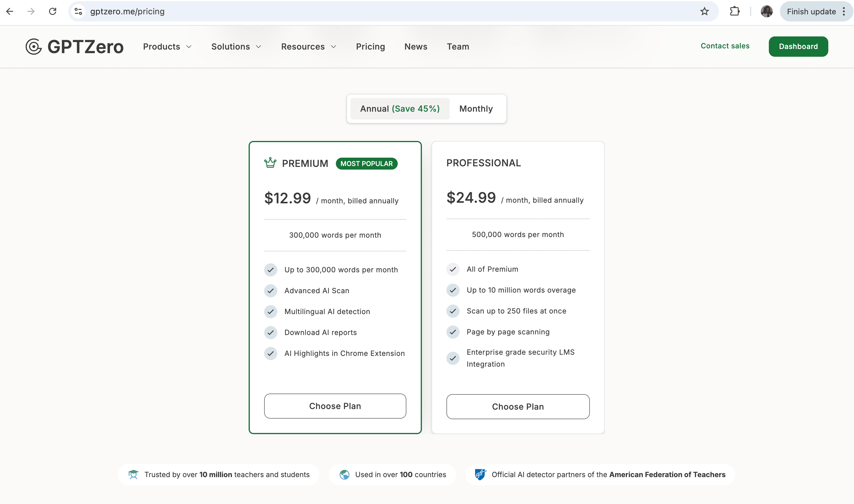Viewport: 854px width, 504px height.
Task: Click the GPTZero logo icon
Action: pyautogui.click(x=34, y=47)
